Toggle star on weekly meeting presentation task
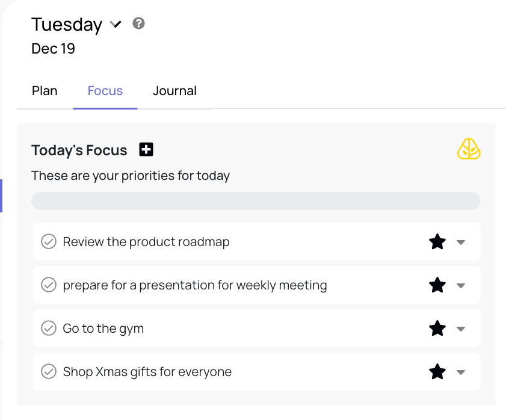Viewport: 506px width, 420px height. coord(437,285)
